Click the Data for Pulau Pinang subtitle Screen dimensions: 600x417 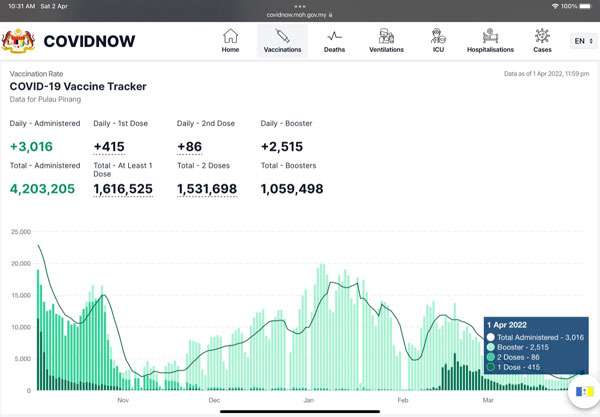pos(45,99)
